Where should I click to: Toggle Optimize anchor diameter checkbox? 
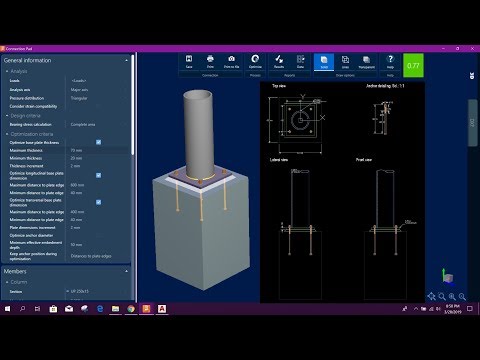[99, 235]
